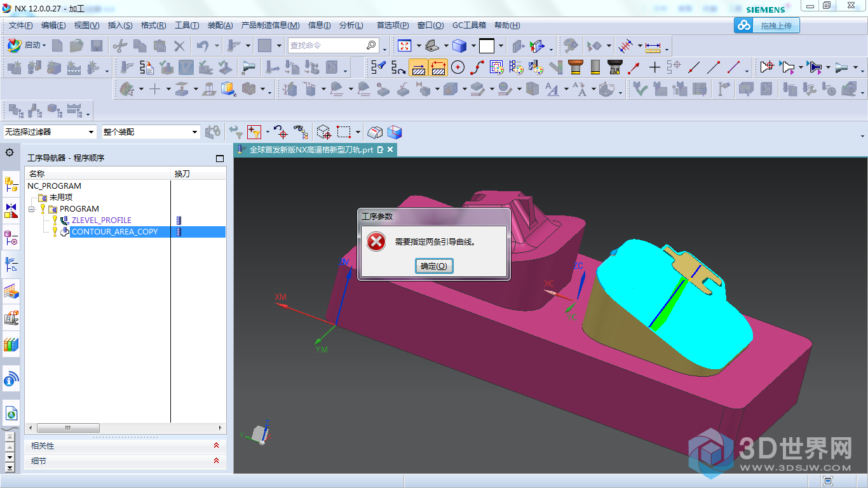This screenshot has height=488, width=868.
Task: Collapse the PROGRAM tree node
Action: click(31, 208)
